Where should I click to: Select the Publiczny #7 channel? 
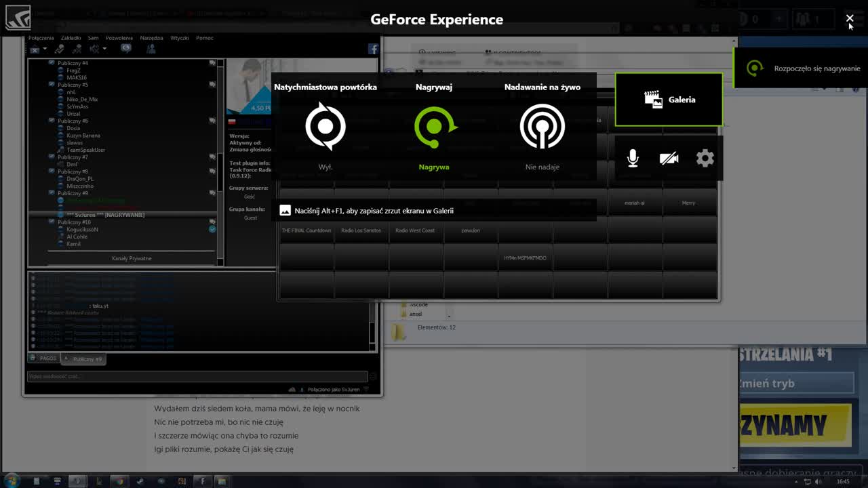click(73, 157)
